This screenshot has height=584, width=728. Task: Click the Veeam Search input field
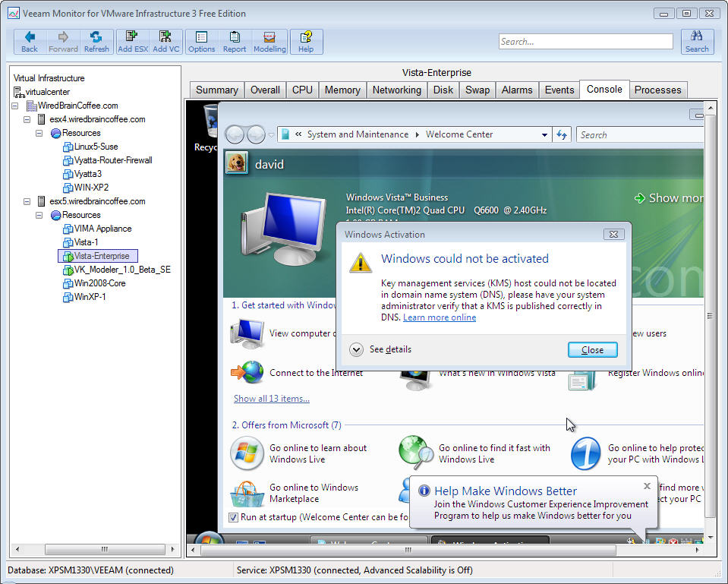585,42
